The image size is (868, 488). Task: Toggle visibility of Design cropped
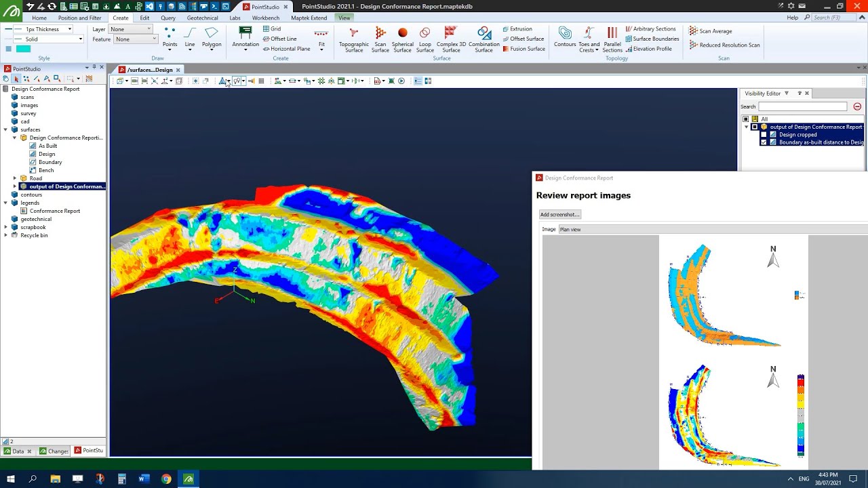pos(764,135)
